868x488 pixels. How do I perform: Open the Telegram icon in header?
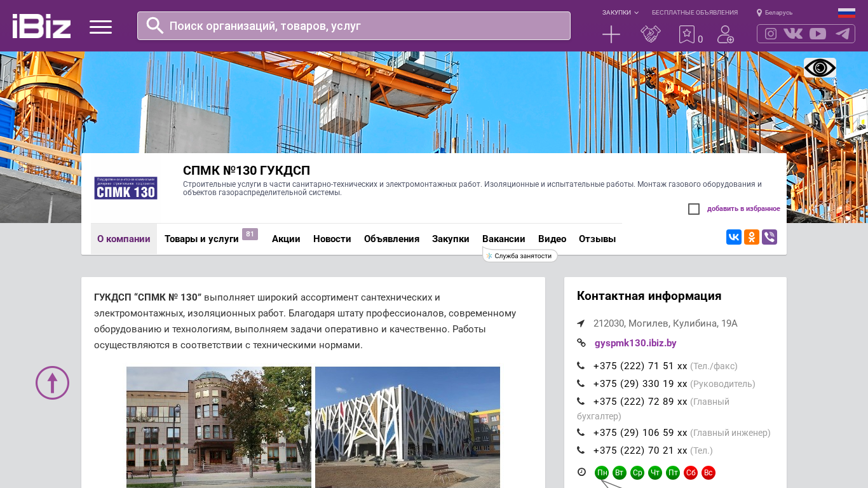coord(843,34)
